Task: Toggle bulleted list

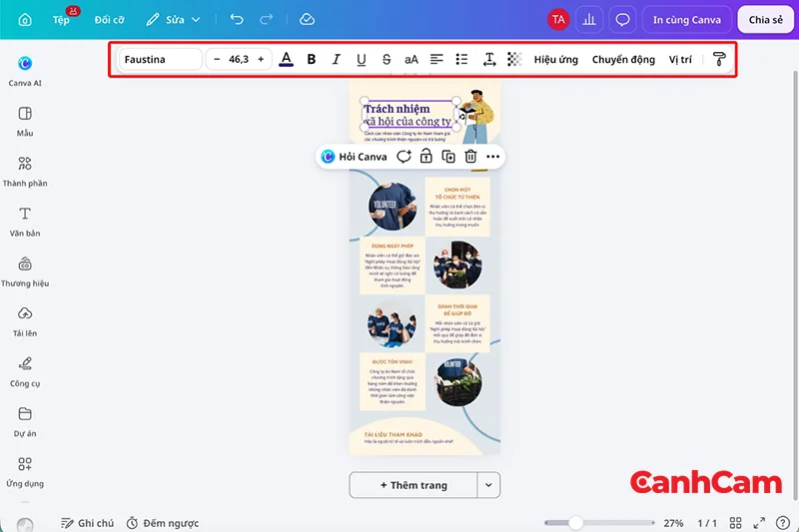Action: click(x=461, y=60)
